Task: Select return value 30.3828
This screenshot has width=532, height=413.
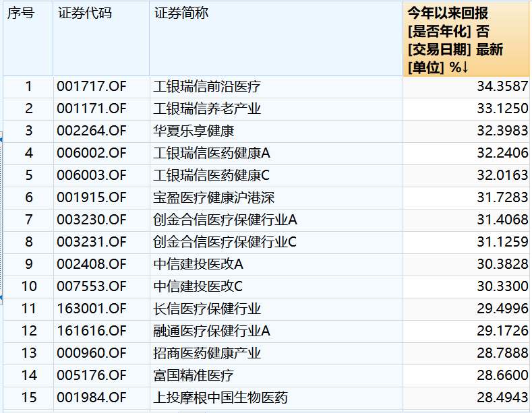Action: (x=502, y=264)
